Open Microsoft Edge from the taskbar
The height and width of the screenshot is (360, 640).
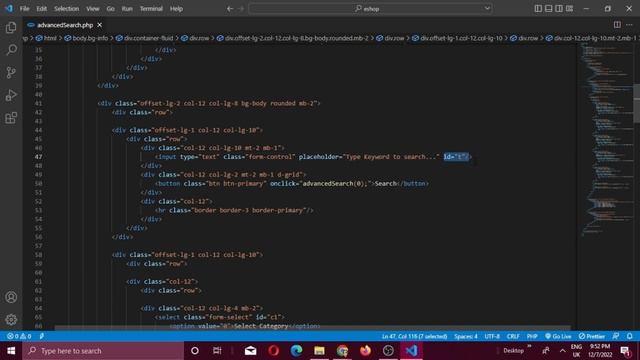[x=297, y=351]
